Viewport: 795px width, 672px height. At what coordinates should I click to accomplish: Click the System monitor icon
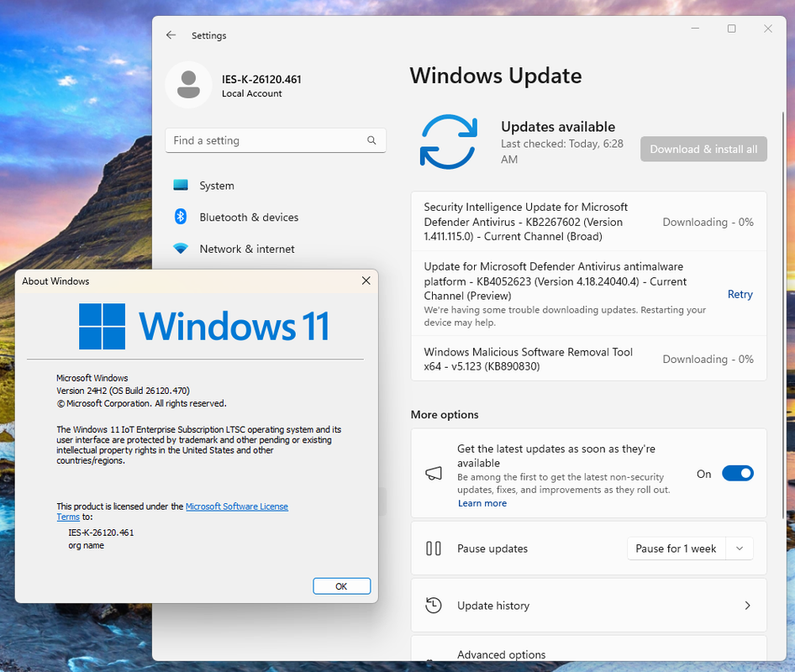coord(181,185)
